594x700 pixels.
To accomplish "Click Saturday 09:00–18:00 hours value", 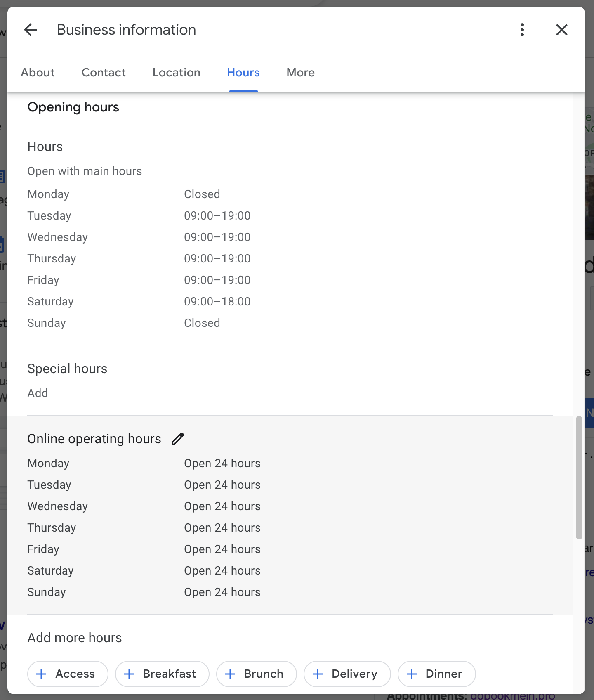I will click(x=217, y=301).
